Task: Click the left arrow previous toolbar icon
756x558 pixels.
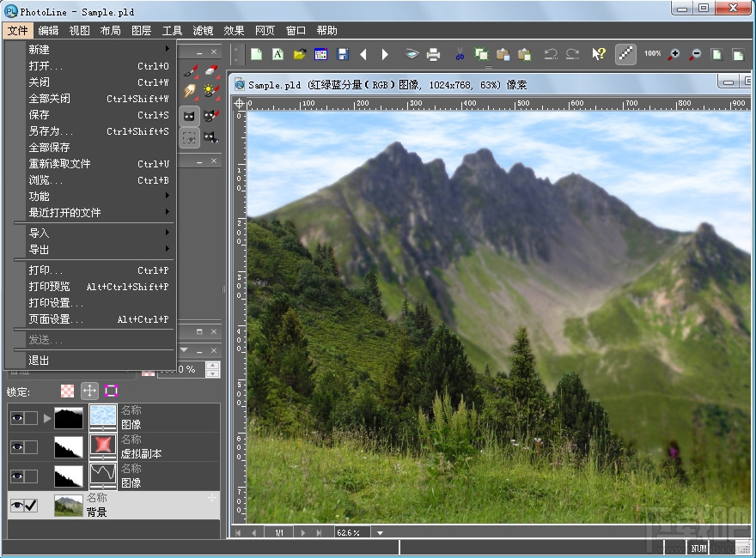Action: point(363,54)
